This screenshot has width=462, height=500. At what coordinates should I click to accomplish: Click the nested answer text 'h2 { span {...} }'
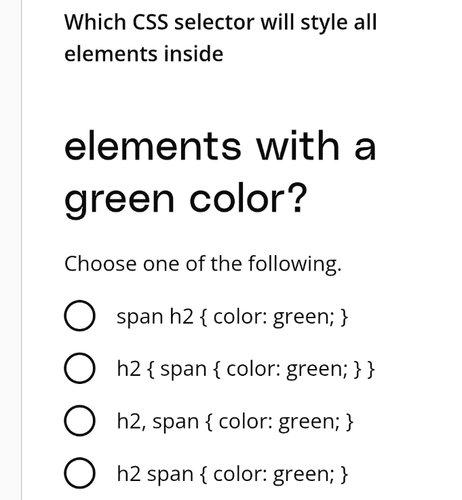click(246, 369)
